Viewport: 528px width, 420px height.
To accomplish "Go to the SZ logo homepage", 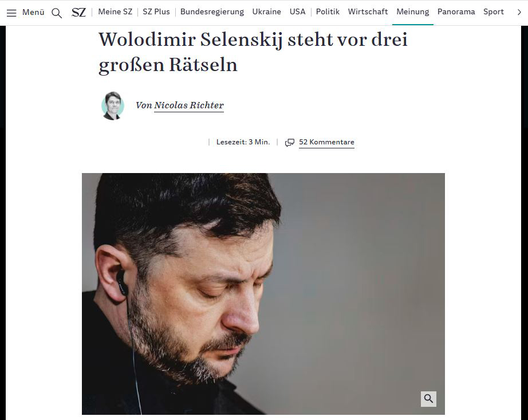I will [79, 13].
